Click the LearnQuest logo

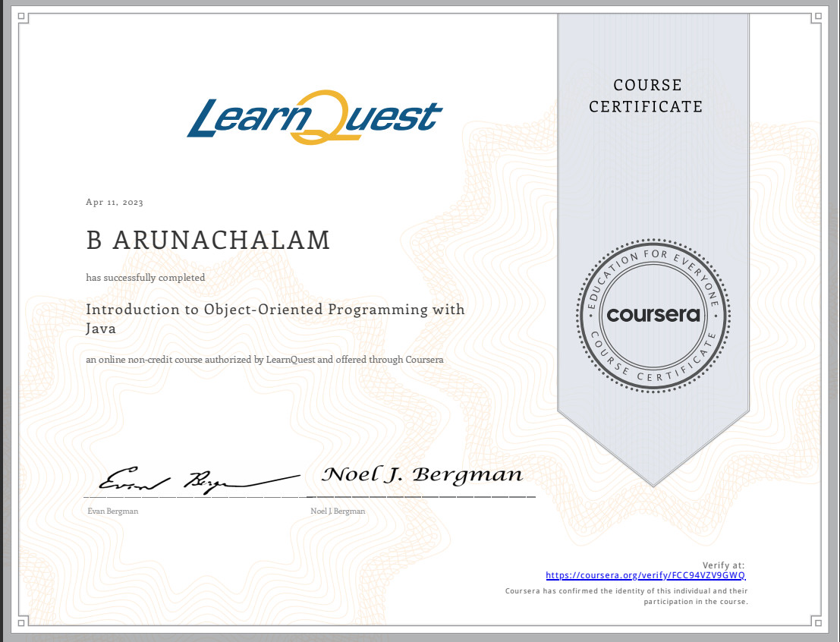point(314,118)
